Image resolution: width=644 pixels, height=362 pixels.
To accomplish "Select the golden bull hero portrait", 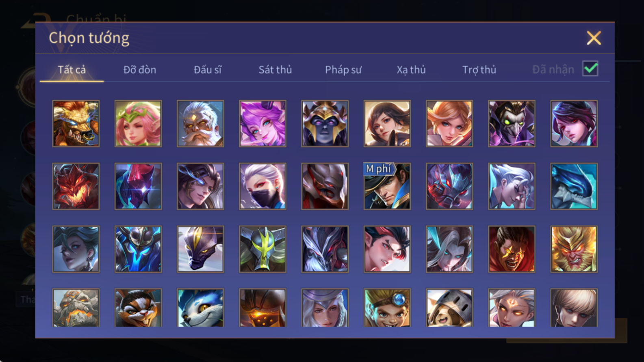I will coord(76,123).
